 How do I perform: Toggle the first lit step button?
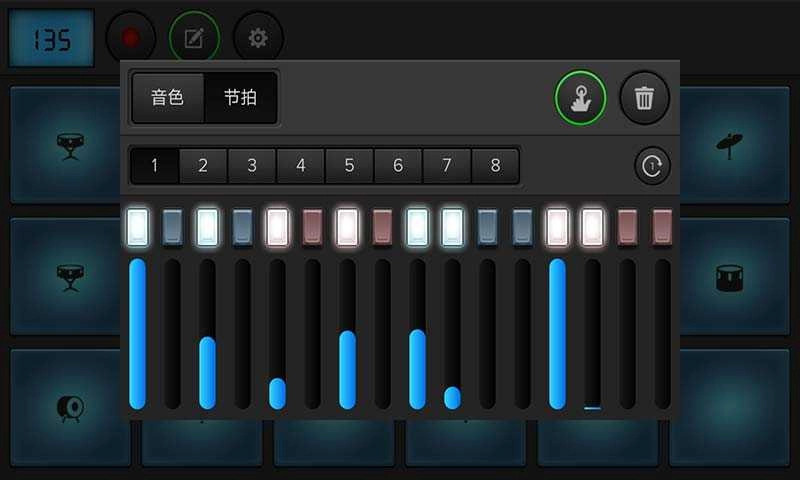tap(137, 226)
